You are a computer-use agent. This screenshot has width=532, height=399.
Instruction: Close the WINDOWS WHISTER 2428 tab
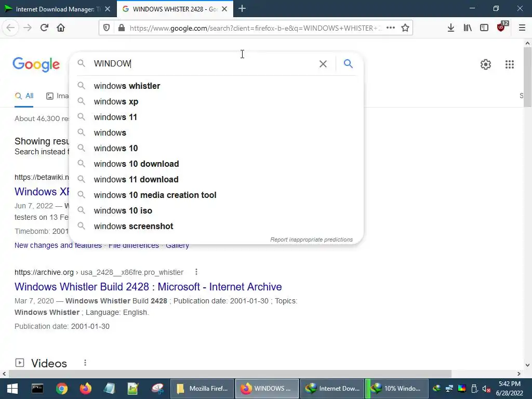tap(224, 9)
